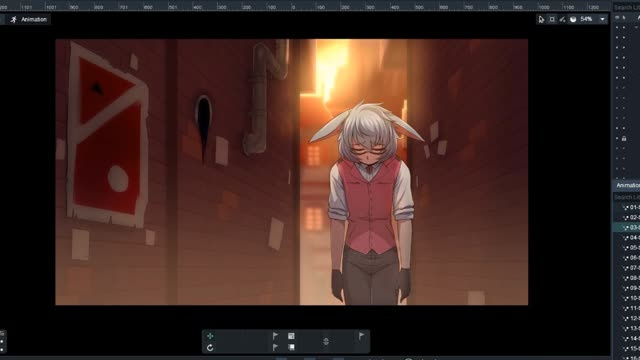Click the search field above parts list
The height and width of the screenshot is (360, 640).
pyautogui.click(x=627, y=7)
